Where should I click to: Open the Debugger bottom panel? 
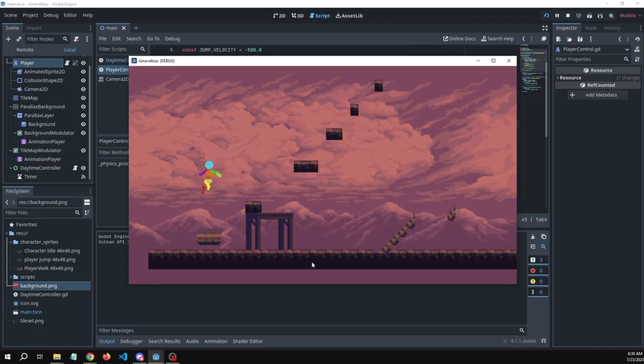point(131,341)
